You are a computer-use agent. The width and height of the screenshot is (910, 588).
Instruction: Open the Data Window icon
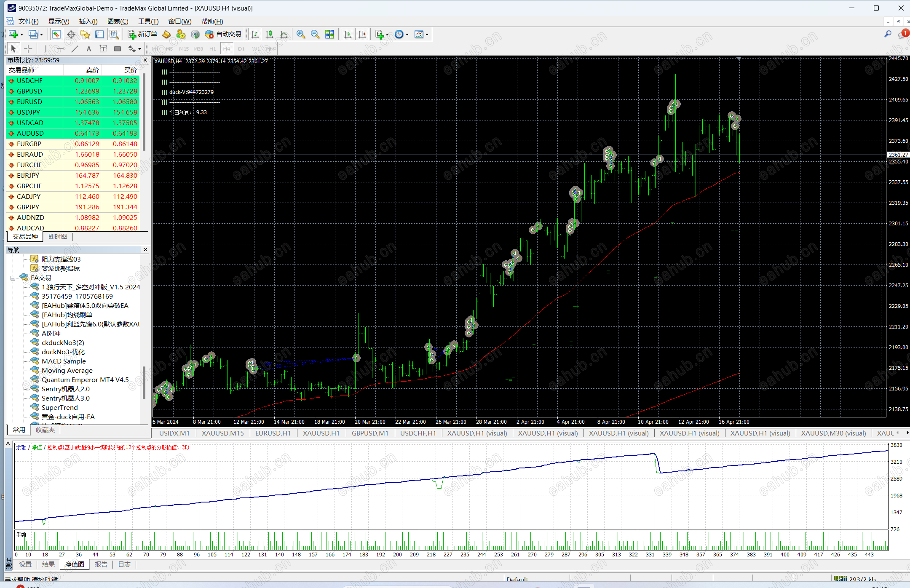pos(71,35)
